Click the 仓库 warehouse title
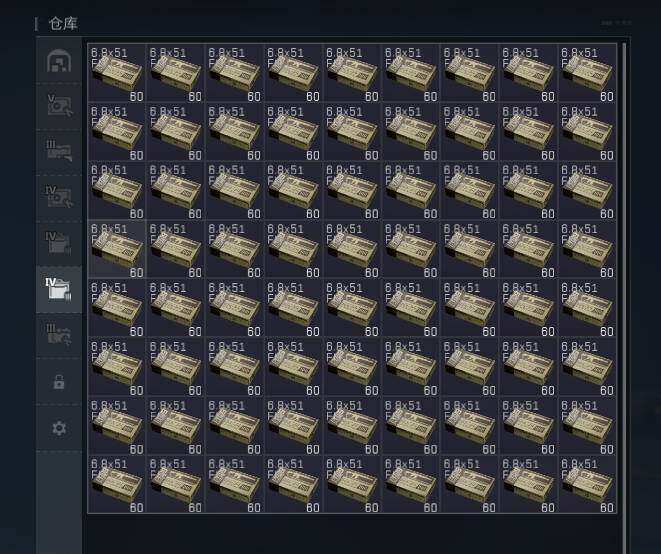Image resolution: width=661 pixels, height=554 pixels. 63,24
